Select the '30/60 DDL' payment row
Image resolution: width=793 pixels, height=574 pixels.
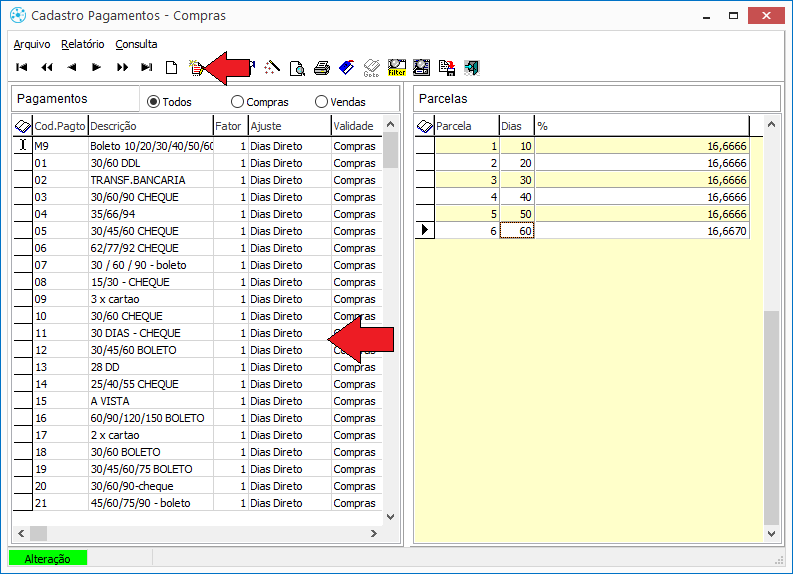point(197,163)
